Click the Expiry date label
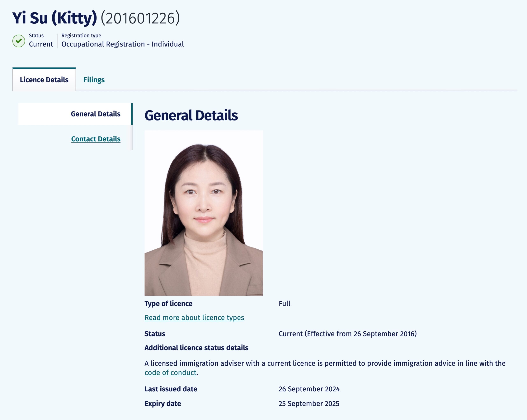The width and height of the screenshot is (527, 420). point(163,403)
